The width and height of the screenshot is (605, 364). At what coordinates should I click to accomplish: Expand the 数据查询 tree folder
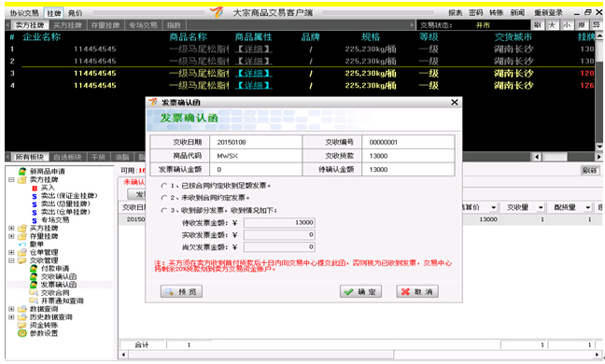pyautogui.click(x=11, y=309)
